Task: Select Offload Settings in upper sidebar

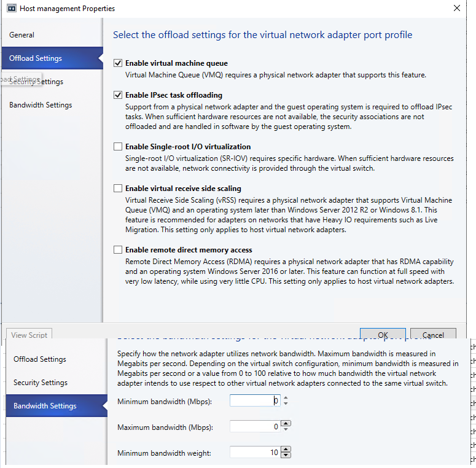Action: point(52,58)
